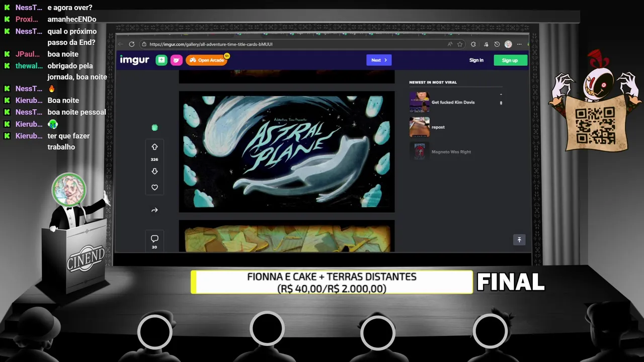The height and width of the screenshot is (362, 644).
Task: Open browser history clock icon
Action: [497, 44]
